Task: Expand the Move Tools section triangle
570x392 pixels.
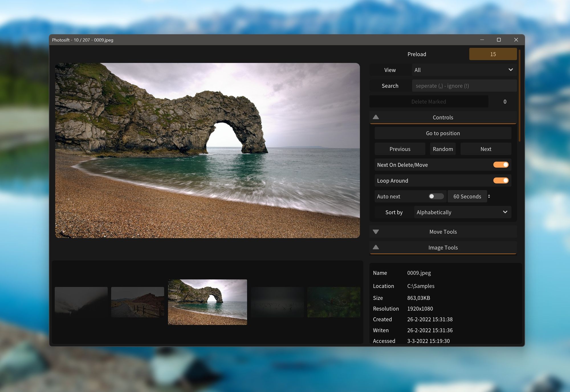Action: click(376, 232)
